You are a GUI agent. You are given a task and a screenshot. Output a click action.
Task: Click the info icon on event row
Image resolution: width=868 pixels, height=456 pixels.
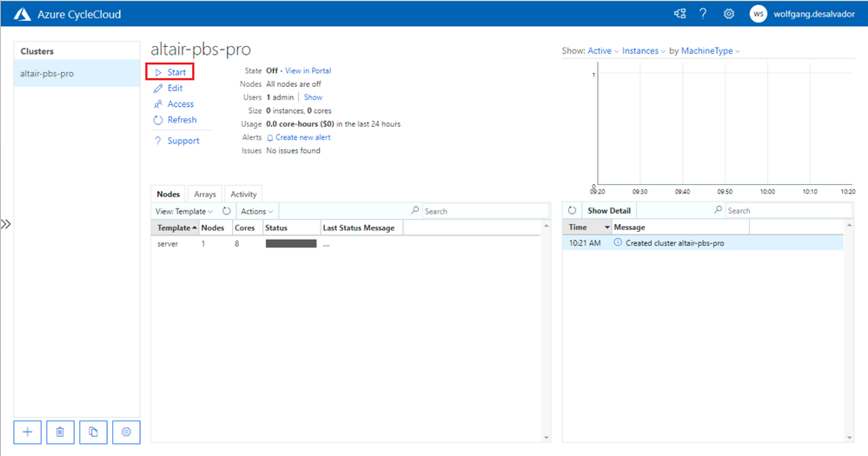[x=618, y=242]
